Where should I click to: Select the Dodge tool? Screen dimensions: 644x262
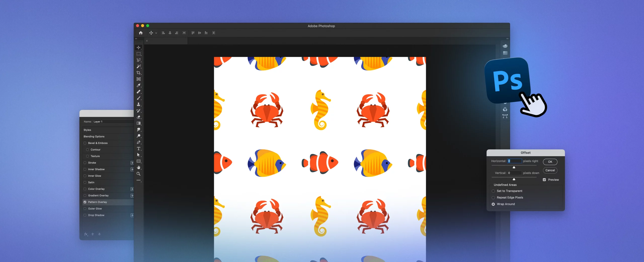(x=138, y=136)
